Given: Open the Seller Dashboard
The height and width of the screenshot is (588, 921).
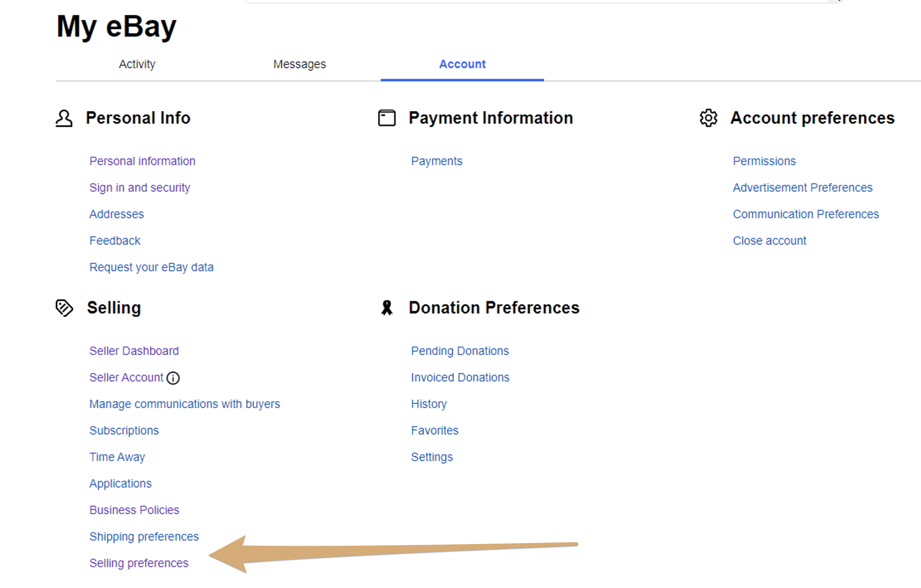Looking at the screenshot, I should (x=134, y=351).
